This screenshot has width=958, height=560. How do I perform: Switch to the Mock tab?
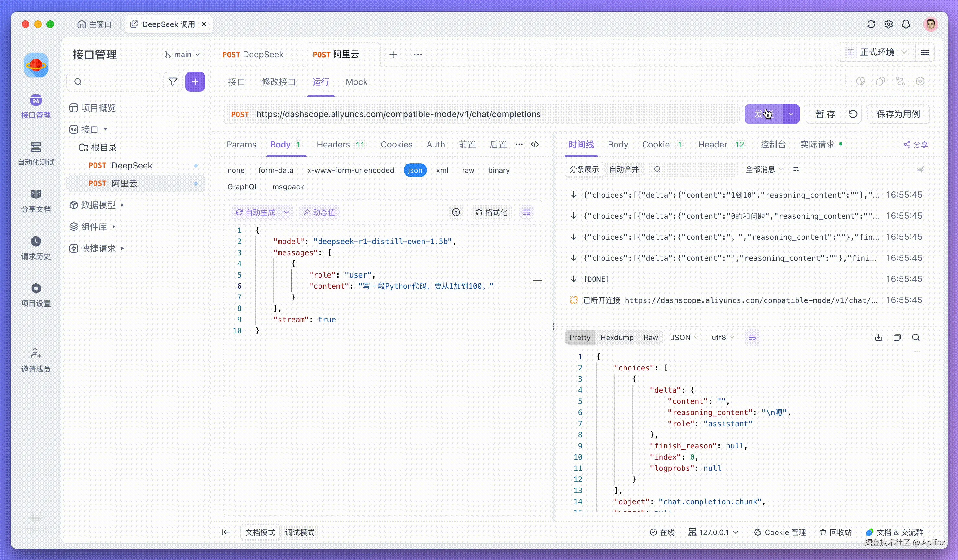coord(356,82)
